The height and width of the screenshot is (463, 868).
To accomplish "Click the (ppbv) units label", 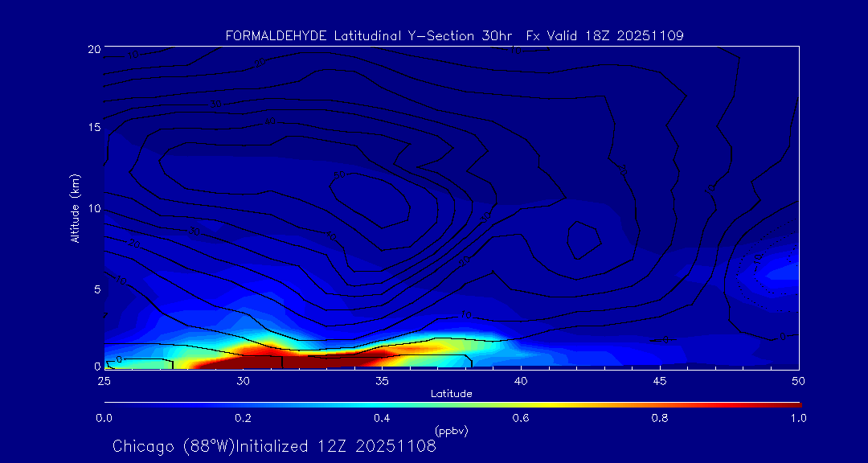I will click(x=451, y=431).
